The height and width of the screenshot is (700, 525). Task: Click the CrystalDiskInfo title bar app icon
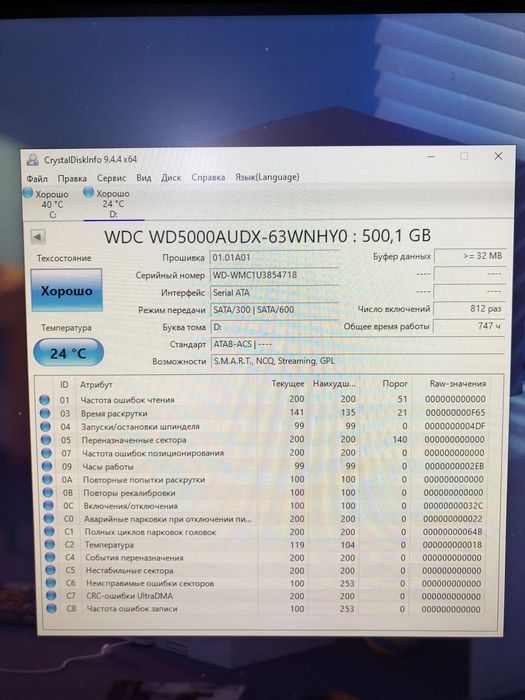33,160
